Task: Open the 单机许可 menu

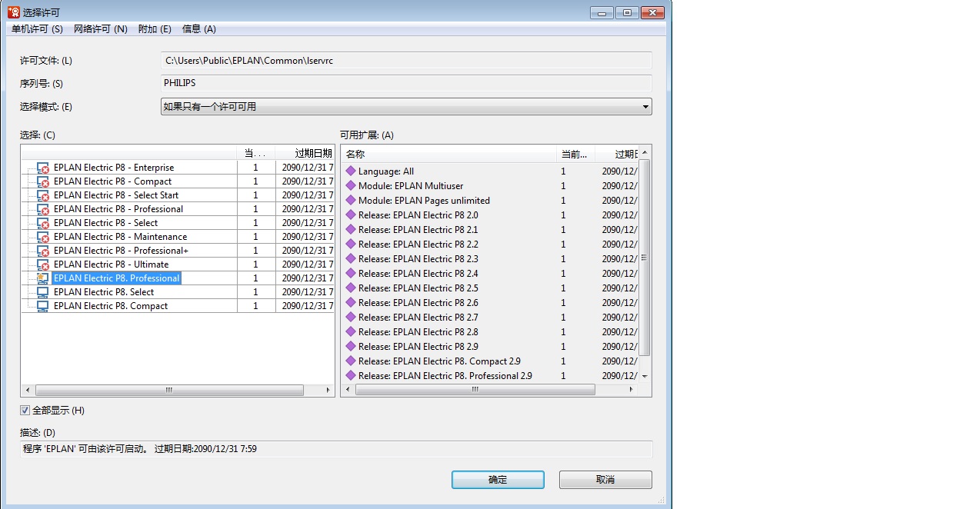Action: 37,29
